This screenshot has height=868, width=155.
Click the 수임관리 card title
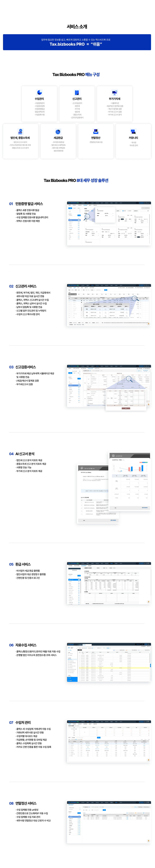[x=39, y=99]
